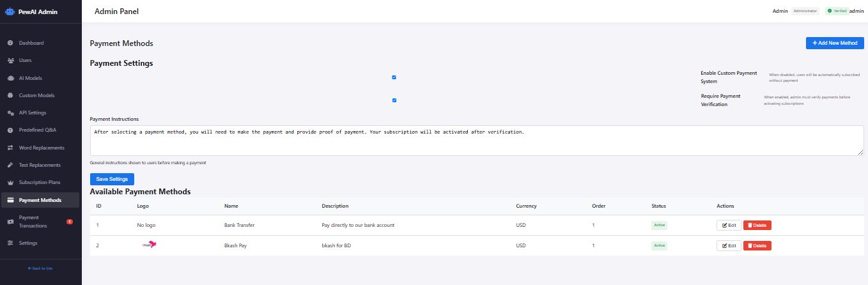Open the Users sidebar icon

(x=10, y=60)
